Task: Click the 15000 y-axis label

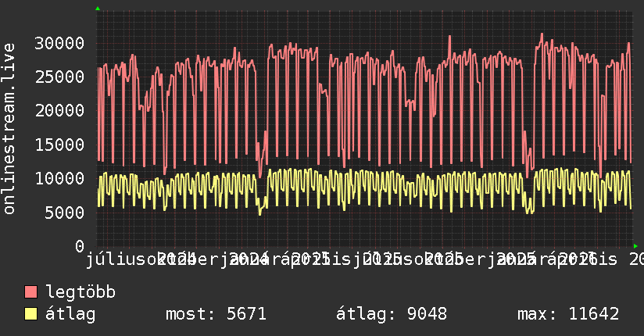Action: tap(59, 145)
